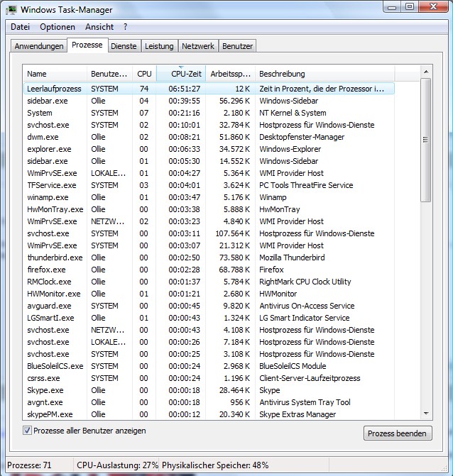The height and width of the screenshot is (476, 453).
Task: Select the BlueSoleilCS.exe process
Action: [x=209, y=366]
